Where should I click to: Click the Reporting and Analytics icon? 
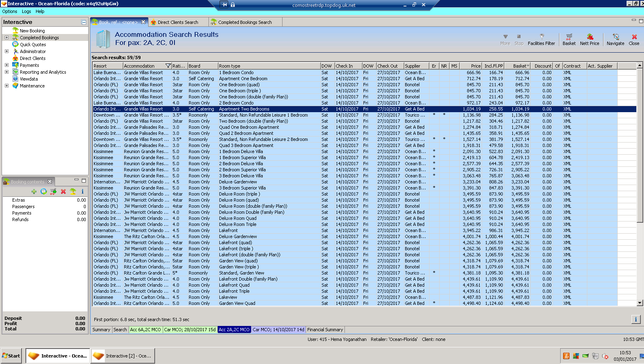15,72
